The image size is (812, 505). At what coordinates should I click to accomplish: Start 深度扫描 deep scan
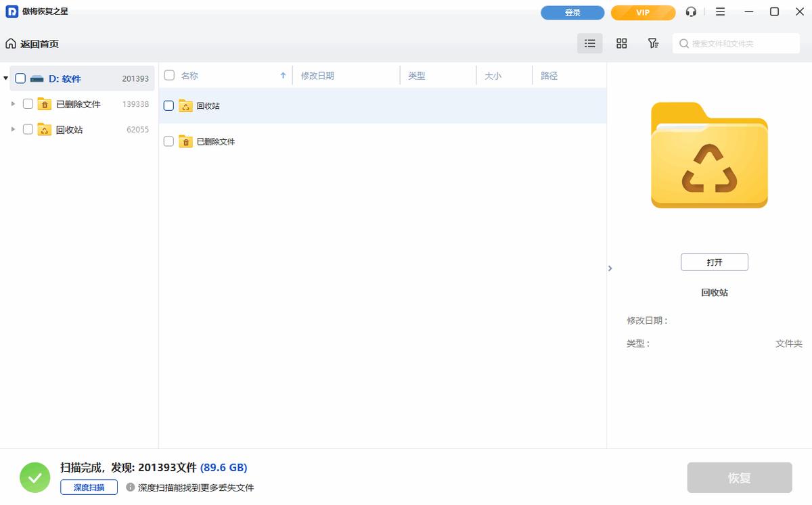(89, 487)
